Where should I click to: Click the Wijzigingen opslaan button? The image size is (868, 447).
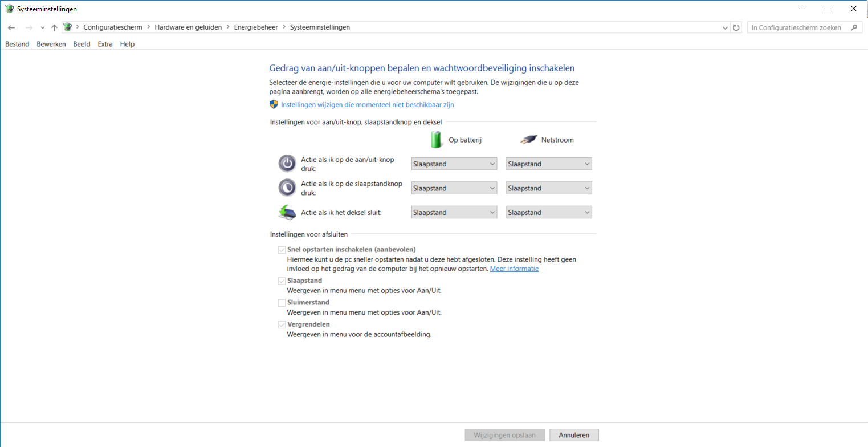coord(505,435)
